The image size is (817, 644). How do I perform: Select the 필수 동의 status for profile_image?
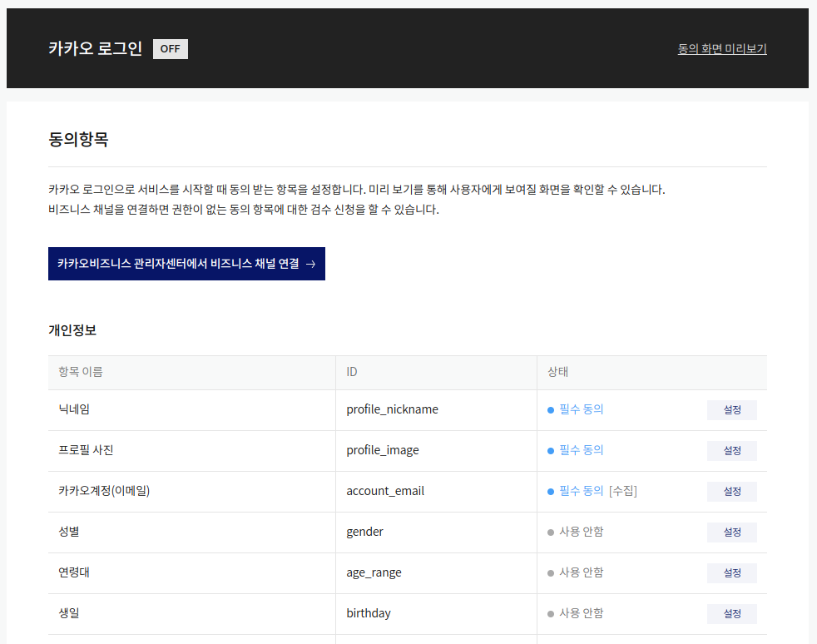pyautogui.click(x=575, y=450)
